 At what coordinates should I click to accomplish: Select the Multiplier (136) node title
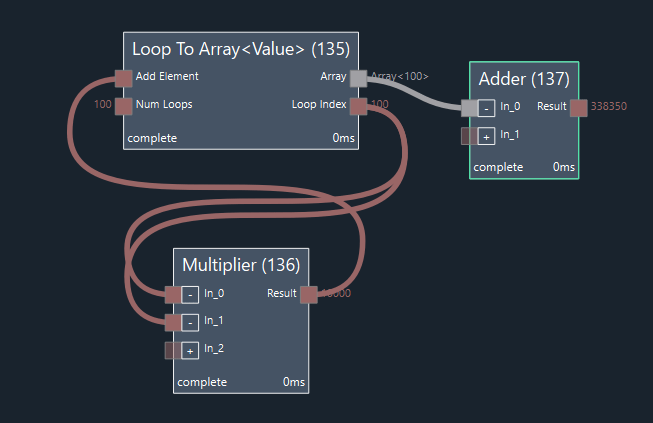click(240, 265)
